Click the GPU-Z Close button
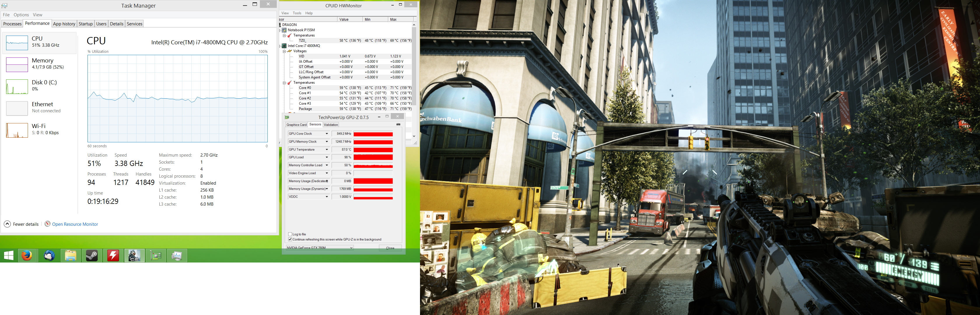Screen dimensions: 980x315 [390, 248]
